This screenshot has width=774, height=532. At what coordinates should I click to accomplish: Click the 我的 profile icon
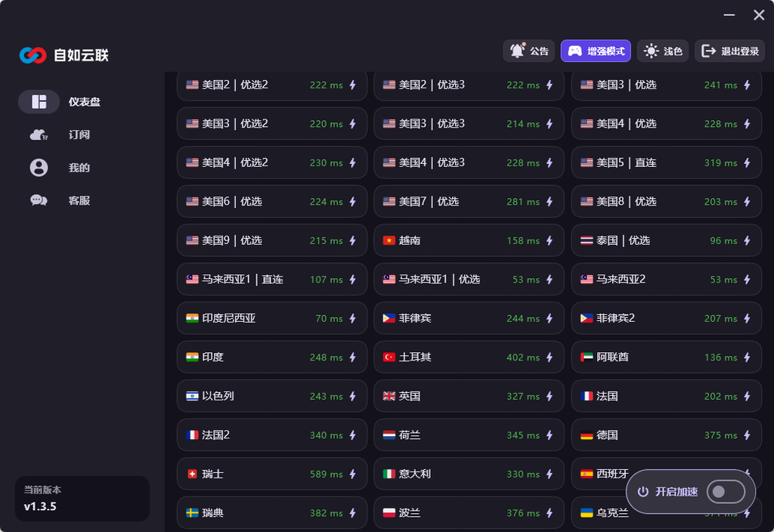pos(39,168)
